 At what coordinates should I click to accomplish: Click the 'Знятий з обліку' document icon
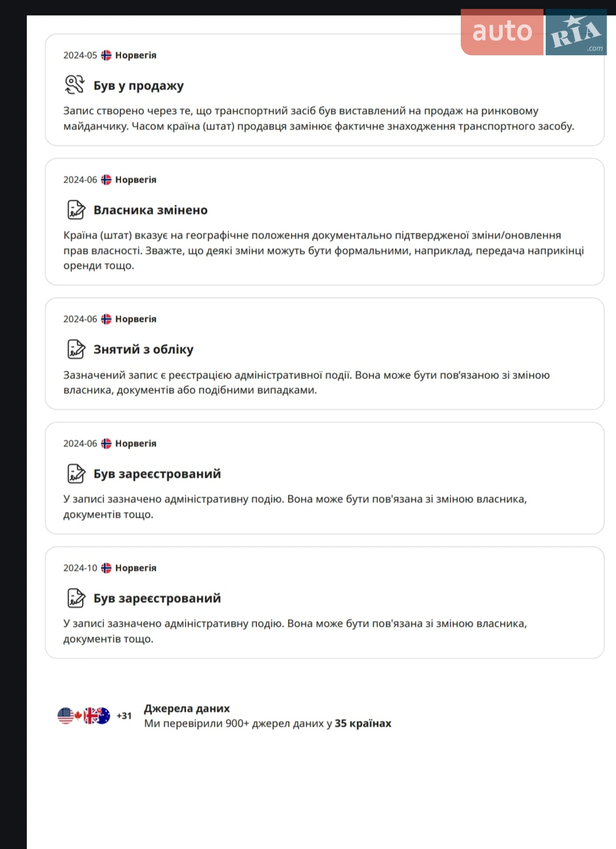(x=76, y=349)
